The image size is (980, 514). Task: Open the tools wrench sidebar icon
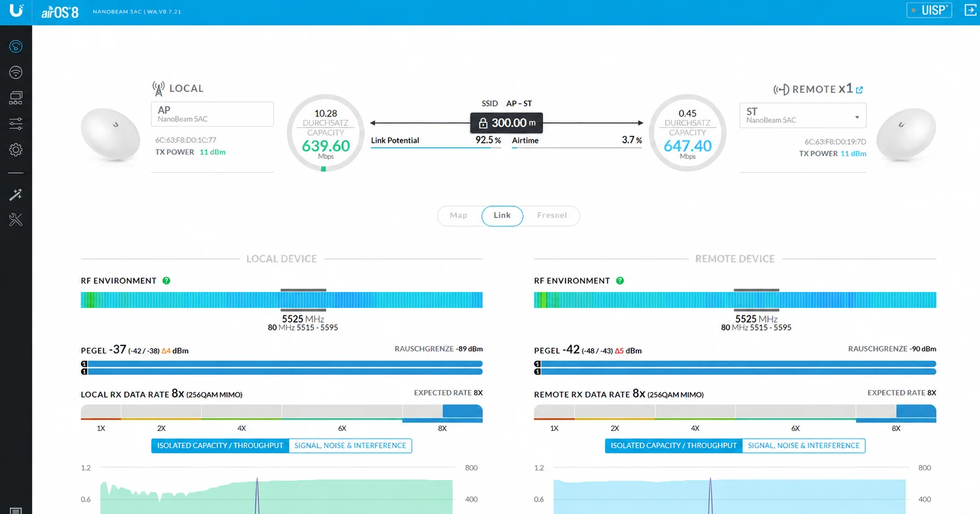[16, 220]
